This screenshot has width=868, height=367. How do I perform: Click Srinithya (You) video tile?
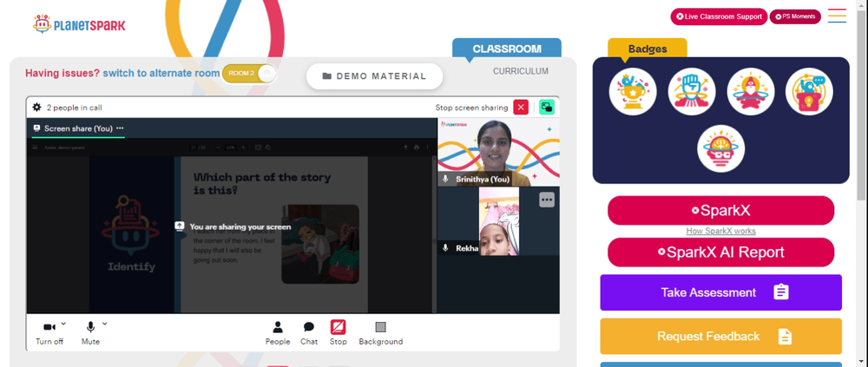coord(498,152)
